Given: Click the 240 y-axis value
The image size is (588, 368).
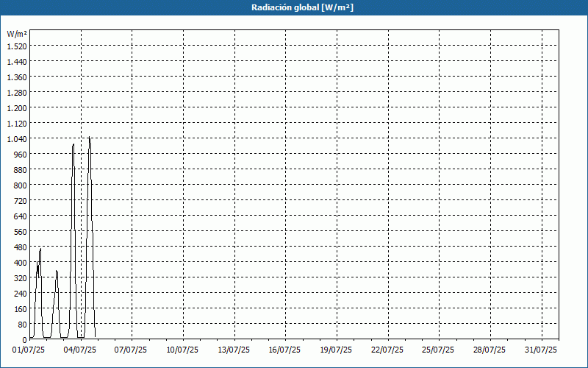Looking at the screenshot, I should [20, 294].
